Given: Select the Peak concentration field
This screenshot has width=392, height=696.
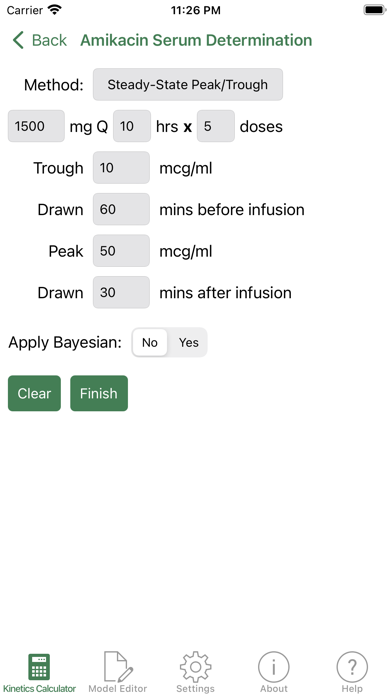Looking at the screenshot, I should [x=121, y=251].
